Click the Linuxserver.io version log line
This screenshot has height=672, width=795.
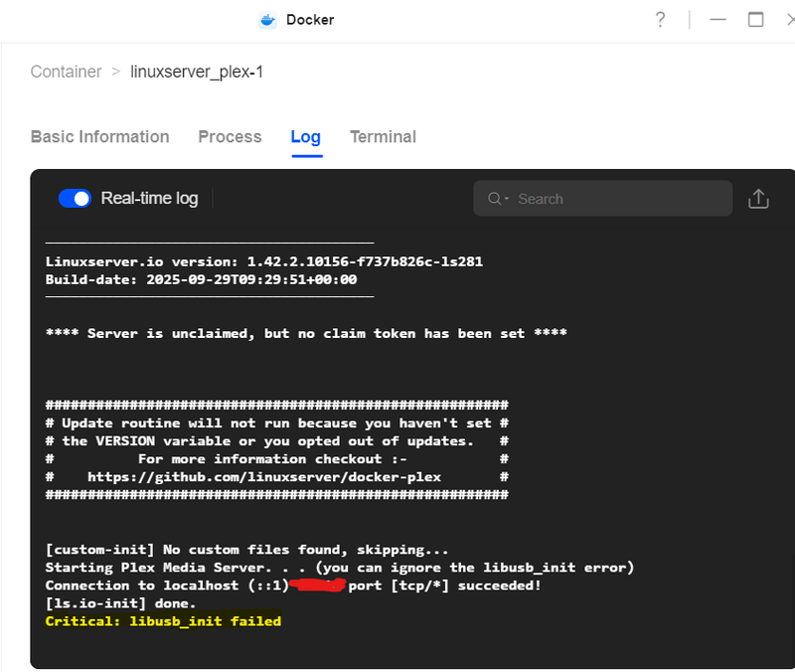(264, 261)
